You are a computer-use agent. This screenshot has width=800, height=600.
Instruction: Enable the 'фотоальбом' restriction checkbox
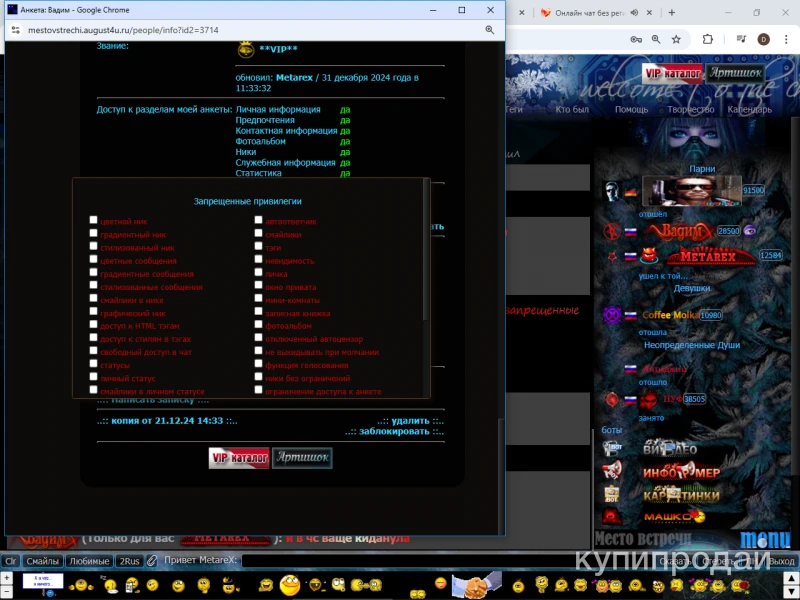point(258,324)
